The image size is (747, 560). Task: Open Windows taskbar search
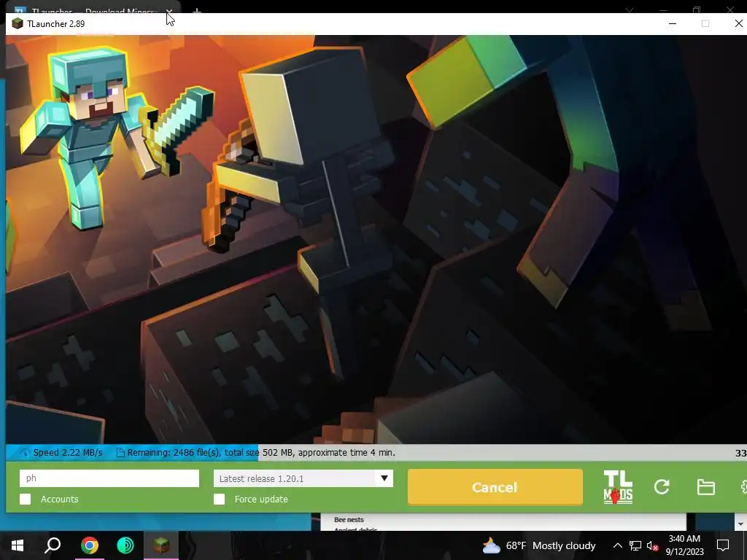coord(53,545)
